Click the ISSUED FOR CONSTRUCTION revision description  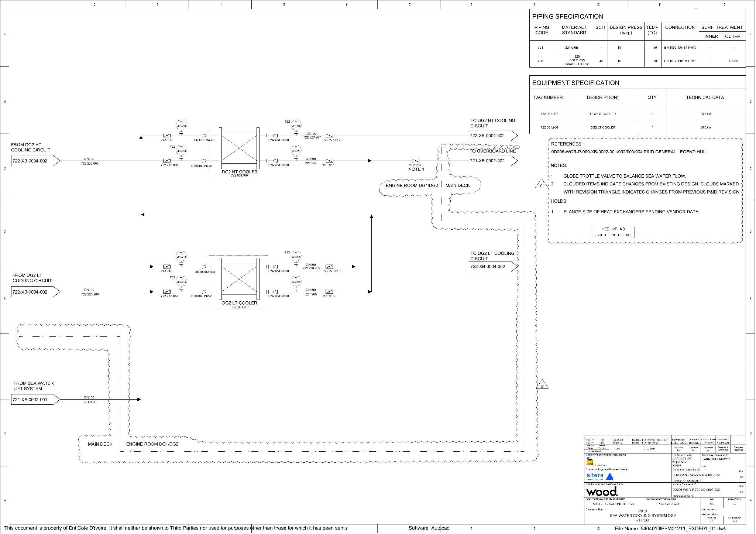click(650, 440)
